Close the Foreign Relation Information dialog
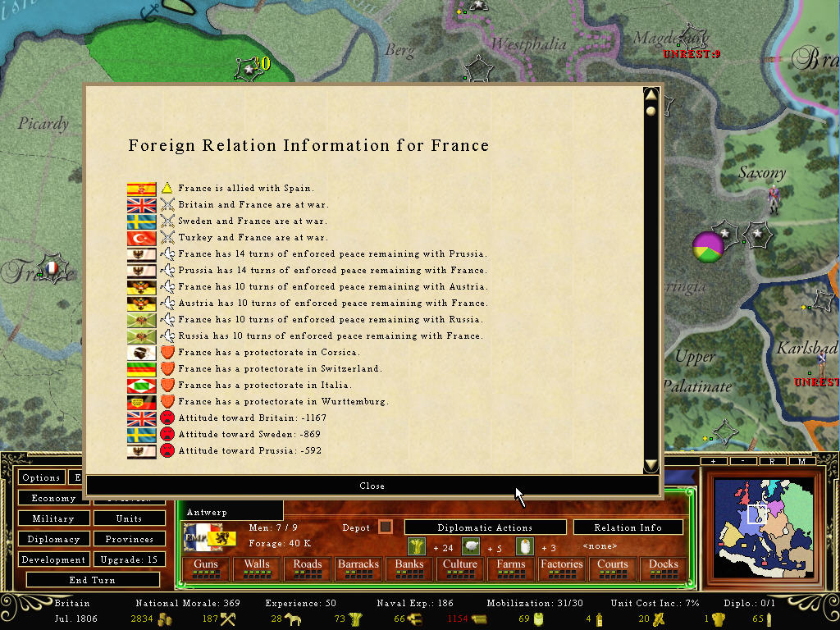Image resolution: width=840 pixels, height=630 pixels. point(372,486)
